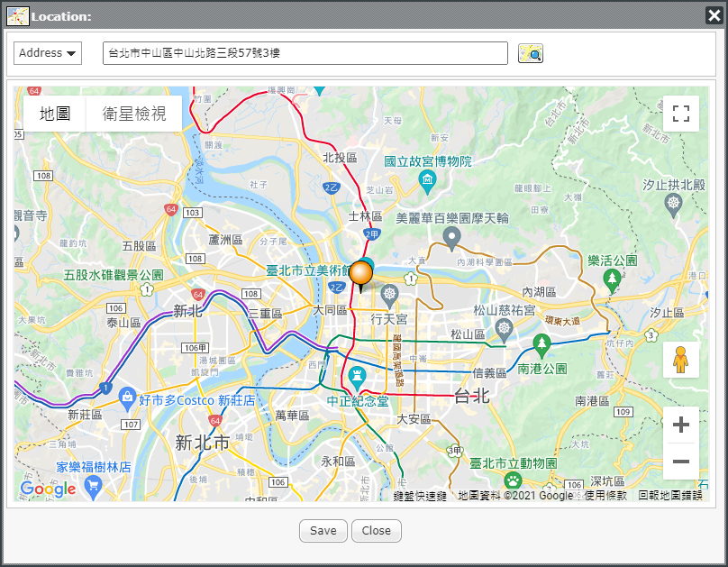Click 新北市 city label
Viewport: 728px width, 567px height.
(x=203, y=443)
